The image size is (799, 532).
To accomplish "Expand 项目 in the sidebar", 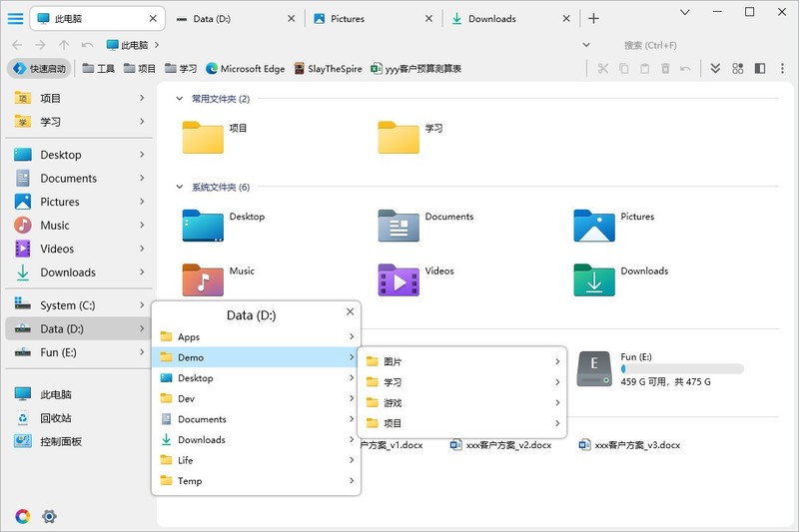I will (x=142, y=98).
